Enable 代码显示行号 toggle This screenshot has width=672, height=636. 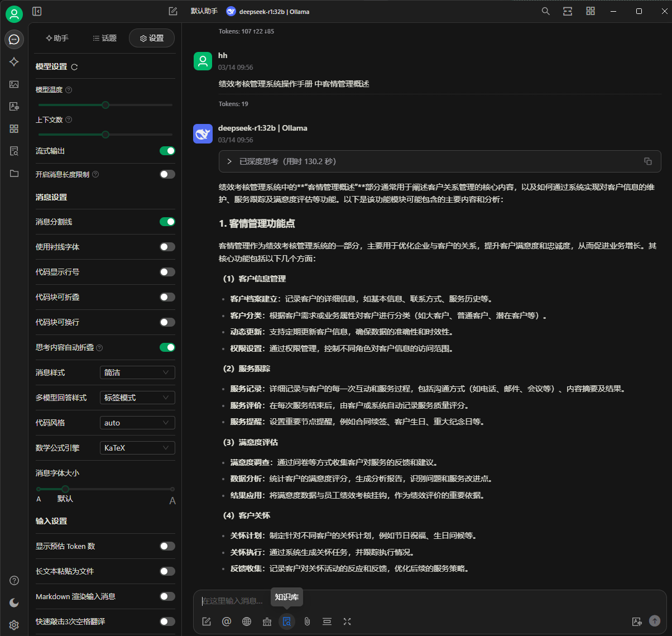[167, 272]
